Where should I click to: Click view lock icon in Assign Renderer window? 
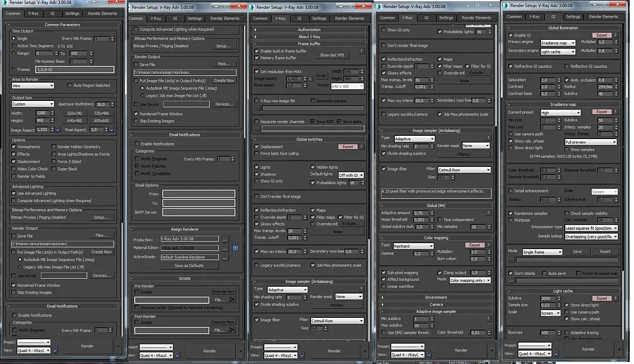click(x=177, y=355)
